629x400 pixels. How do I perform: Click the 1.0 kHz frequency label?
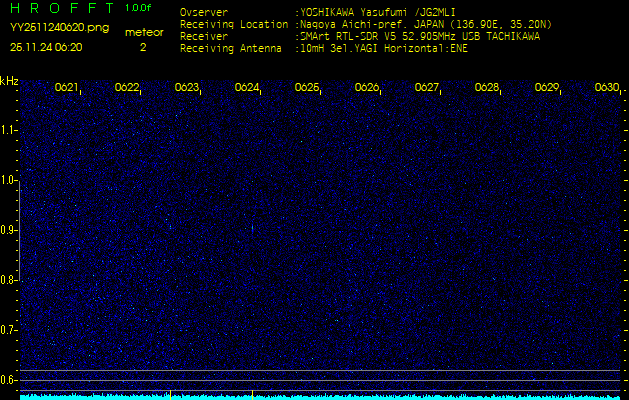click(x=8, y=180)
